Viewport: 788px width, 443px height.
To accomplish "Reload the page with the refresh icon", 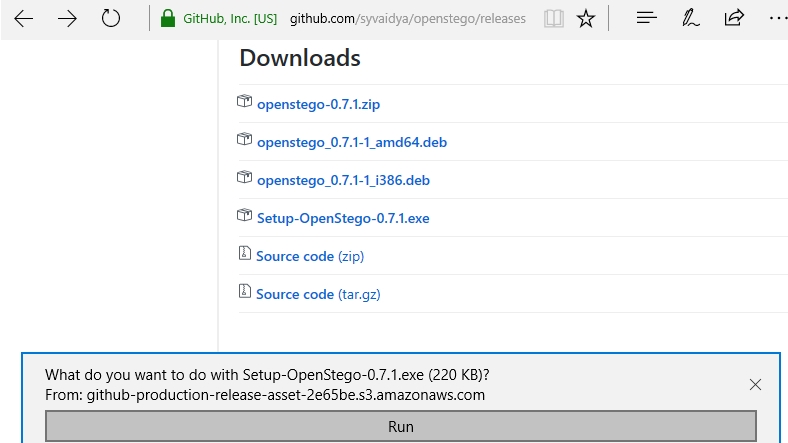I will (x=111, y=19).
